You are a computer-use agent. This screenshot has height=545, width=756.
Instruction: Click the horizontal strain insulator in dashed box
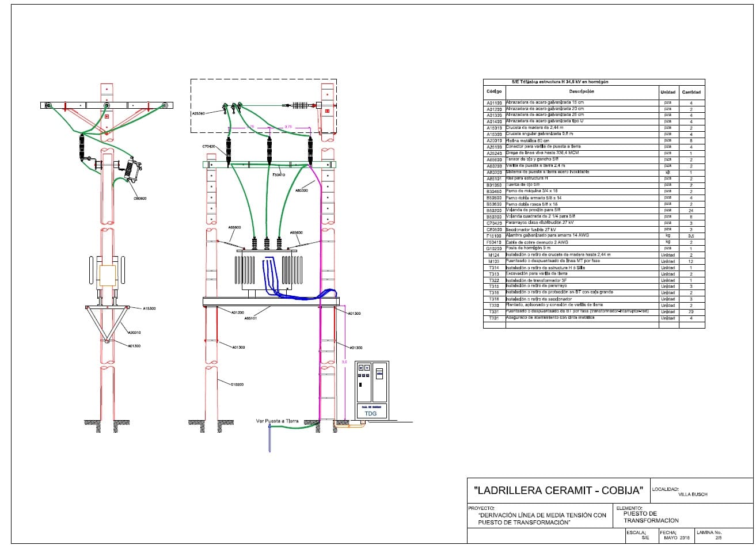coord(299,105)
